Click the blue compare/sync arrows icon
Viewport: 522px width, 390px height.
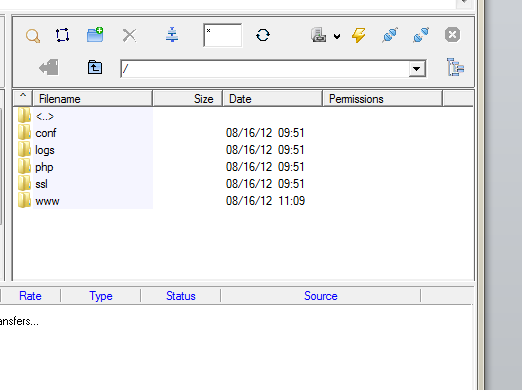pos(172,35)
